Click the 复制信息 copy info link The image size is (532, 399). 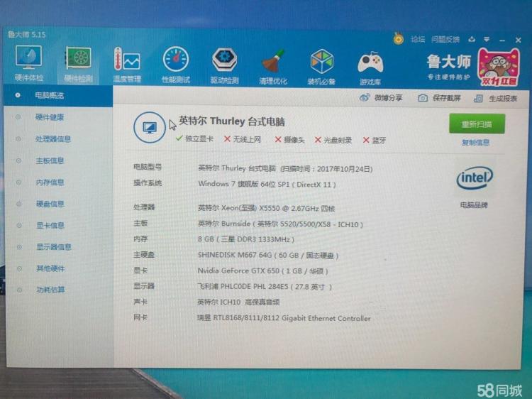pyautogui.click(x=475, y=142)
